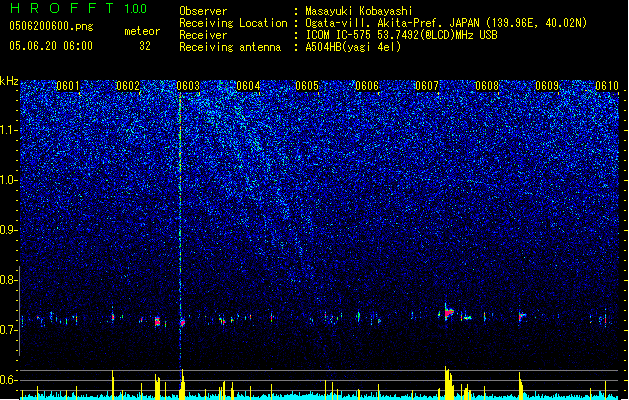The width and height of the screenshot is (629, 400).
Task: Click the 1.0 kHz axis label
Action: tap(9, 180)
